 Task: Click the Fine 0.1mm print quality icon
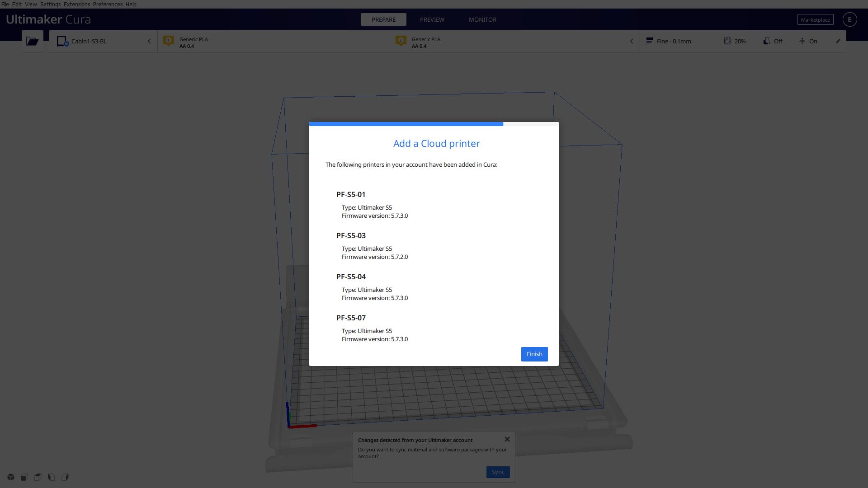coord(650,41)
